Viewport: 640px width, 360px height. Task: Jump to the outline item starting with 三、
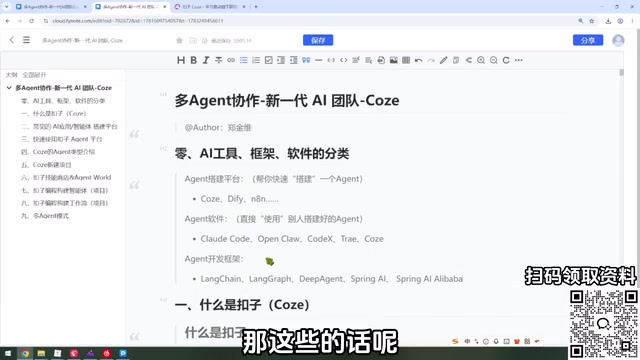[x=62, y=139]
